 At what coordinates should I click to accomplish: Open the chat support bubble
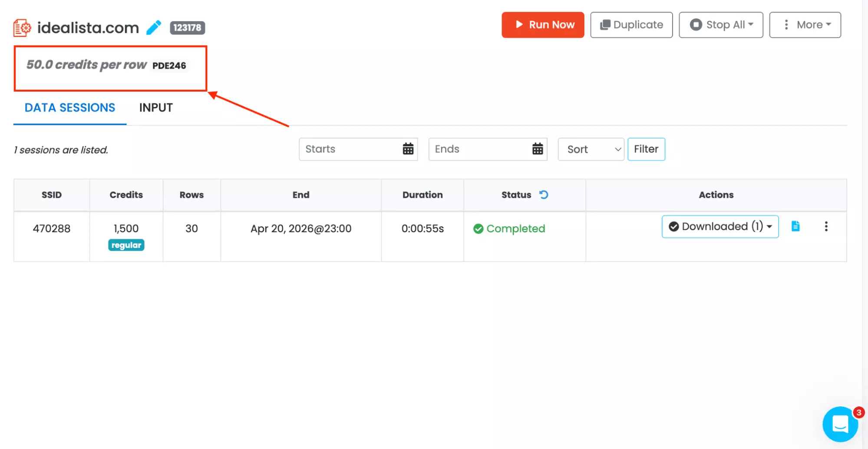pyautogui.click(x=841, y=424)
